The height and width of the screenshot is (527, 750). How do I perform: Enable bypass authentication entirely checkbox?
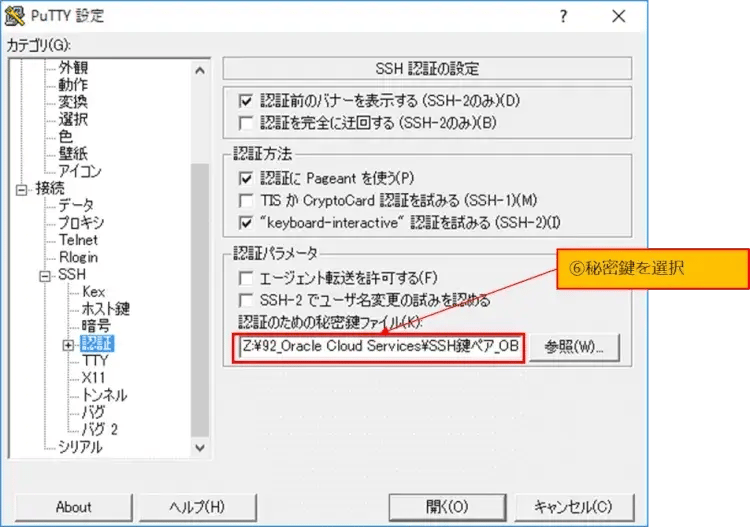click(x=246, y=123)
